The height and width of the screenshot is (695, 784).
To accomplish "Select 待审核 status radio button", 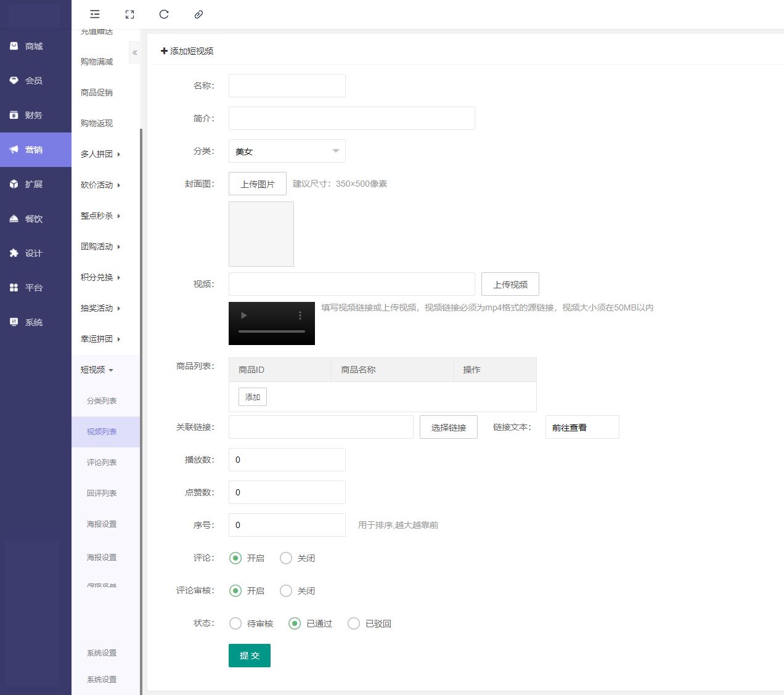I will [235, 624].
